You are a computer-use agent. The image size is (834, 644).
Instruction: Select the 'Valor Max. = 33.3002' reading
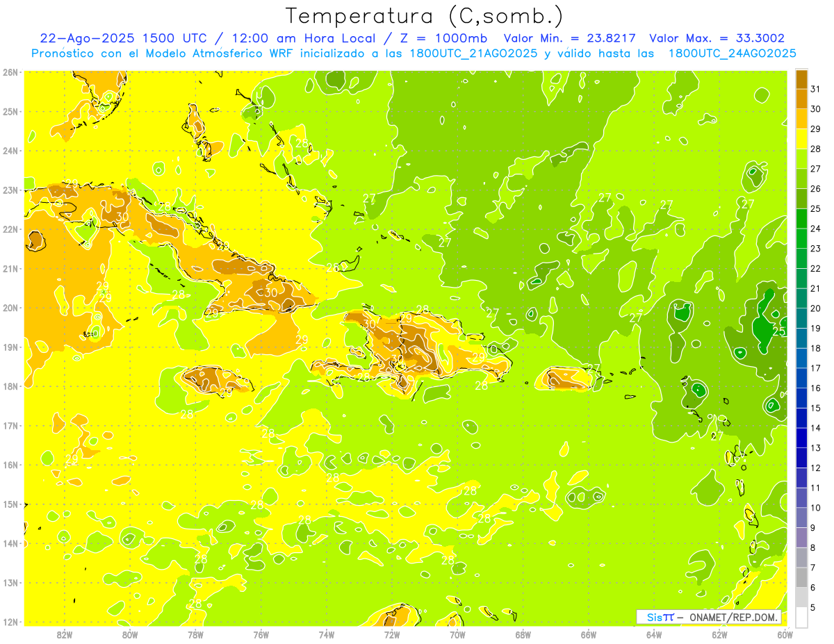click(x=717, y=38)
